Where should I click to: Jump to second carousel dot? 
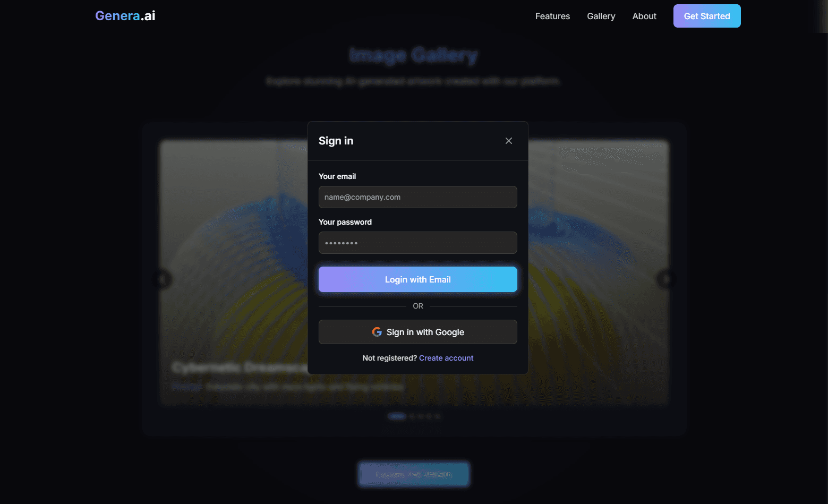click(412, 416)
